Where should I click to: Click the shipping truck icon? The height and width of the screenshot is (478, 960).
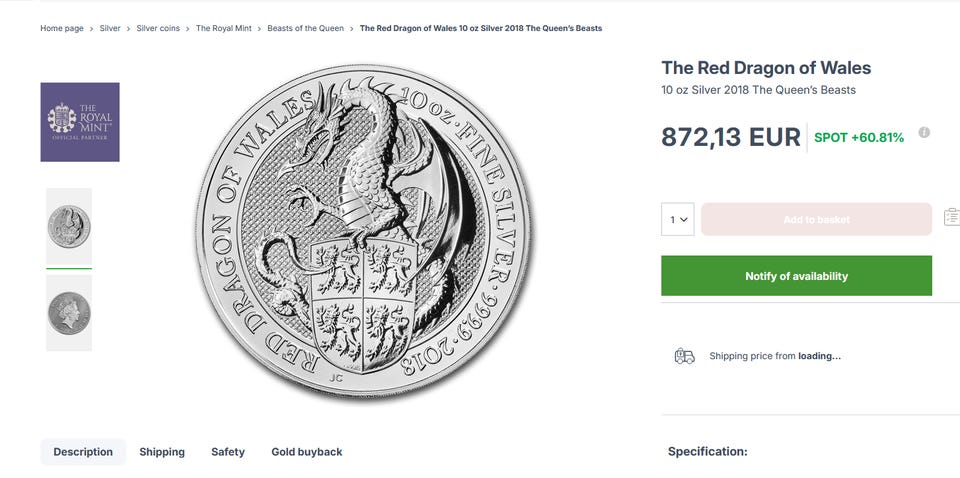click(x=684, y=356)
